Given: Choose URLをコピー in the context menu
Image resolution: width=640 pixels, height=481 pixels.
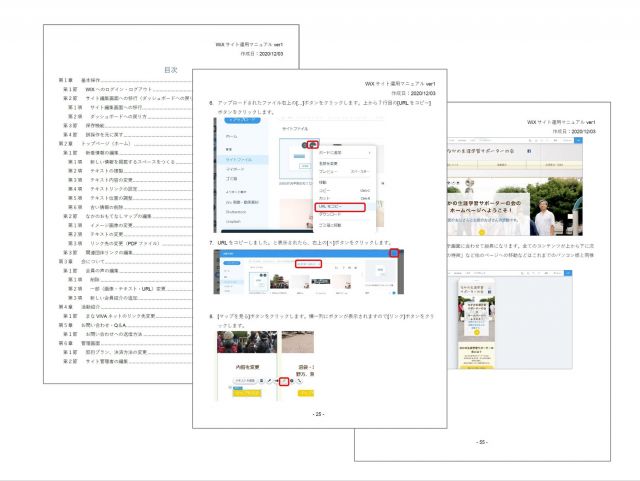Looking at the screenshot, I should coord(340,207).
